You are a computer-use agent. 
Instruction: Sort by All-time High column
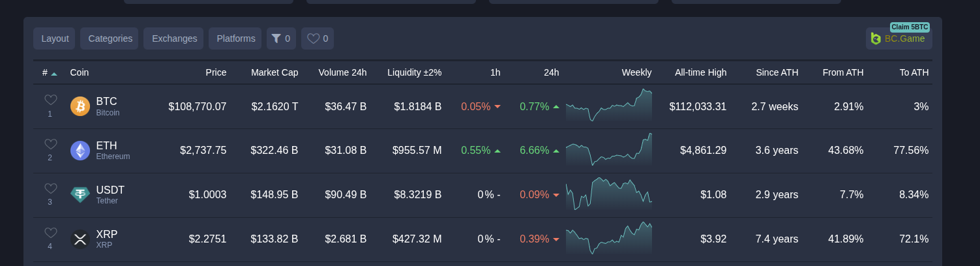point(700,72)
